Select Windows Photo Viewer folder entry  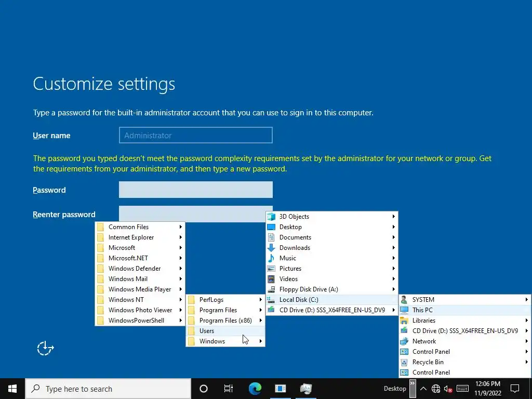[140, 310]
